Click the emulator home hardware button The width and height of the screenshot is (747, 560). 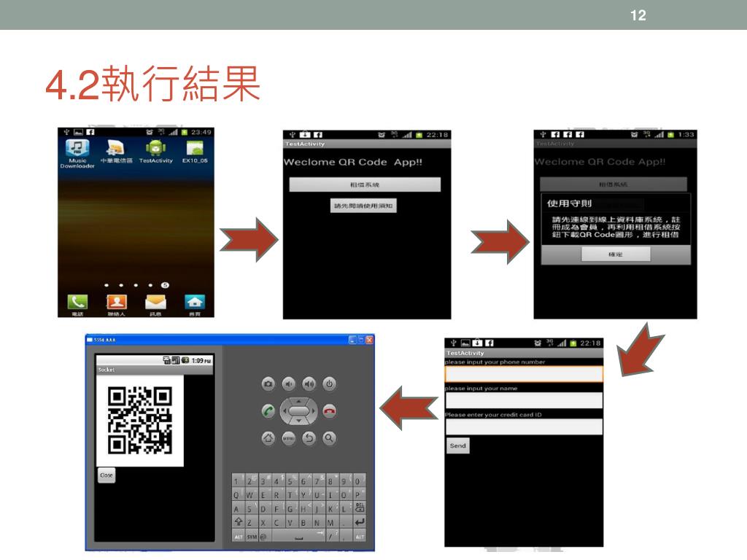click(x=268, y=438)
